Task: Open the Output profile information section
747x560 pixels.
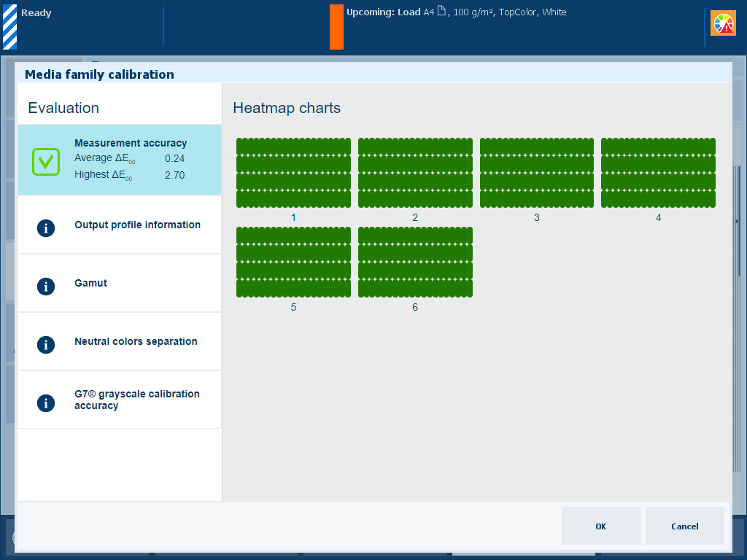Action: pos(137,225)
